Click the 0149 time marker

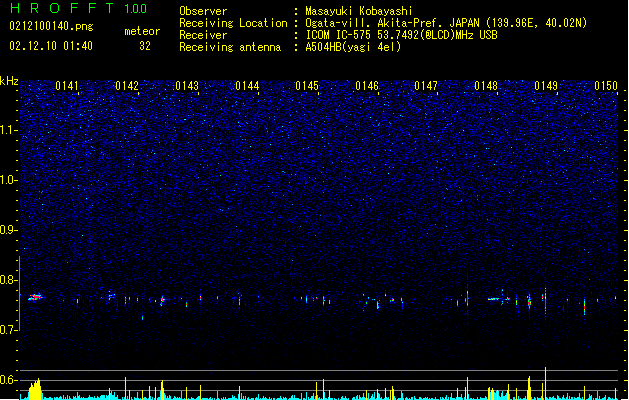(x=546, y=86)
